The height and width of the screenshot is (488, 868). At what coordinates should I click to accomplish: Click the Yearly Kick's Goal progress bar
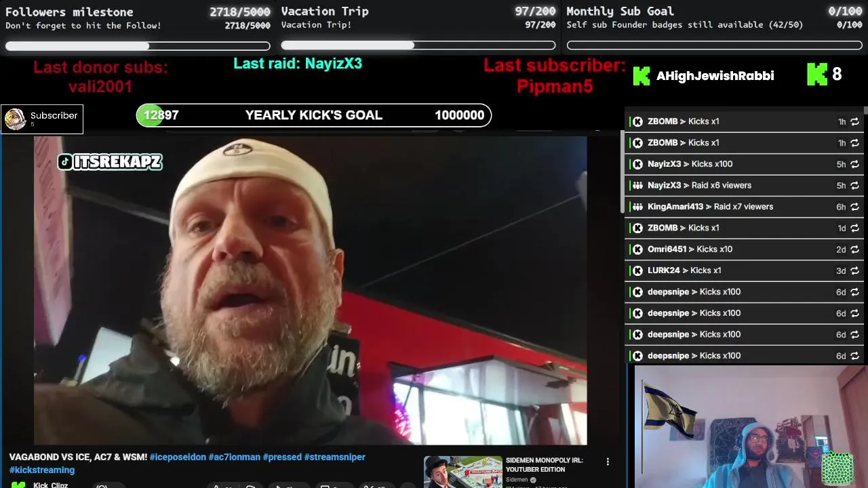(314, 115)
